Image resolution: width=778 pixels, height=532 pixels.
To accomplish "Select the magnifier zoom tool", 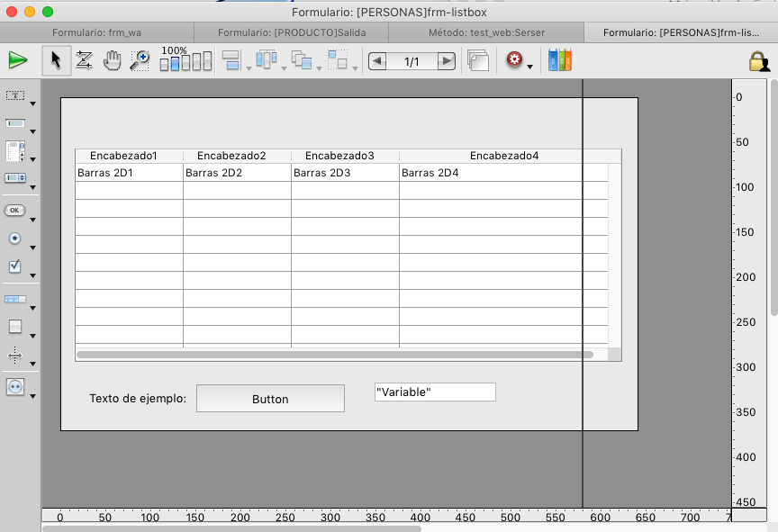I will (x=140, y=60).
